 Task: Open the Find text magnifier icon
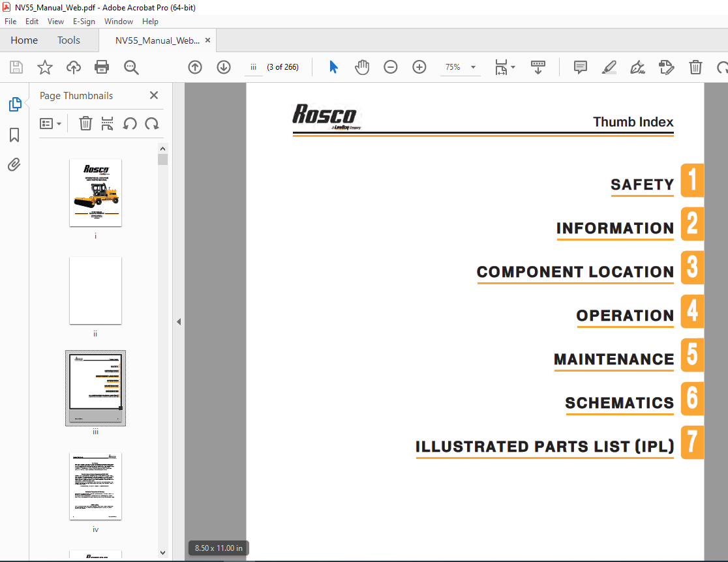click(131, 67)
